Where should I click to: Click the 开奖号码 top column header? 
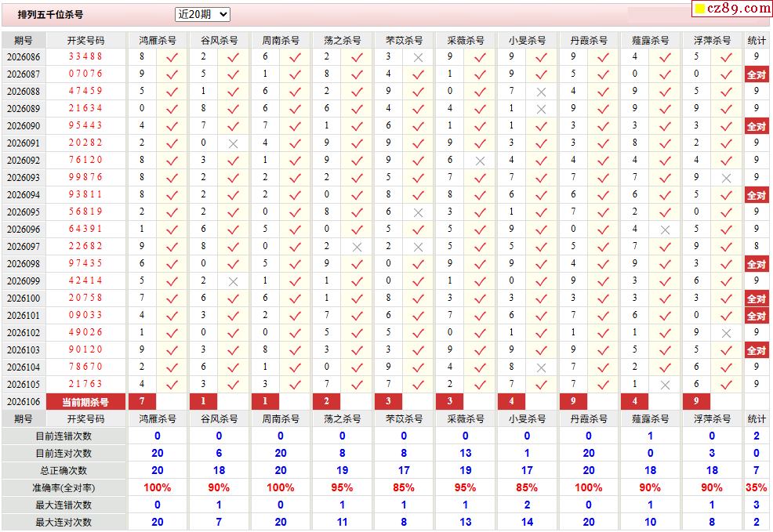(85, 41)
